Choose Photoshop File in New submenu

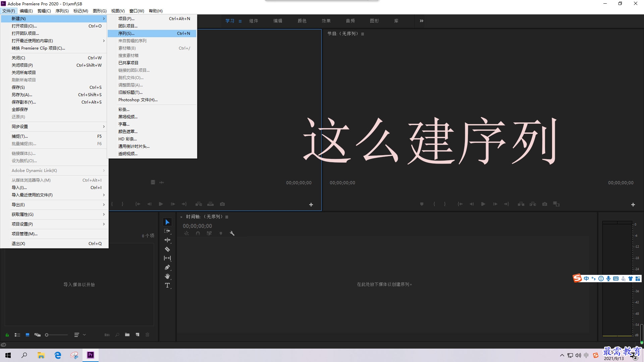coord(152,100)
